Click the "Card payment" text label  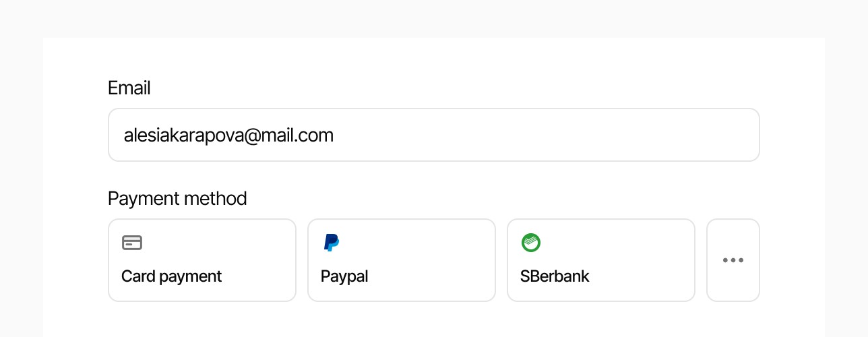click(x=171, y=276)
